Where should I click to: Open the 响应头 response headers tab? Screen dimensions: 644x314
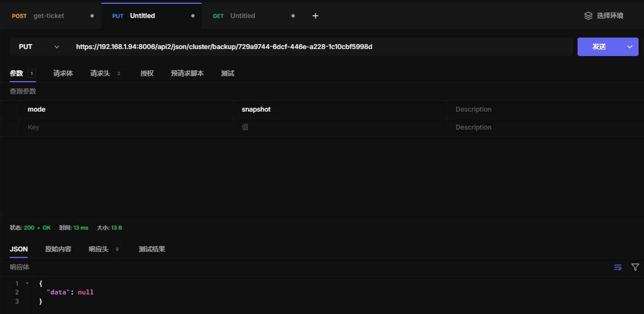pos(99,249)
